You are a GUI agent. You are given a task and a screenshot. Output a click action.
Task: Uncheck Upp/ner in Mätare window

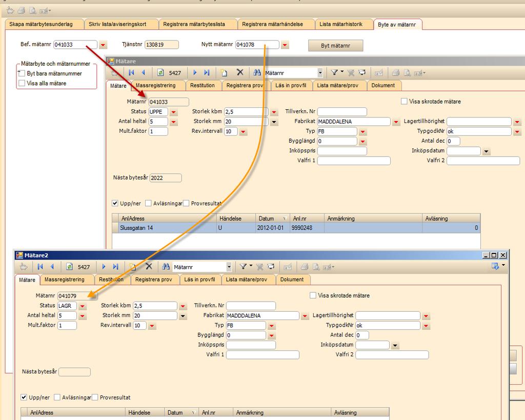point(115,203)
